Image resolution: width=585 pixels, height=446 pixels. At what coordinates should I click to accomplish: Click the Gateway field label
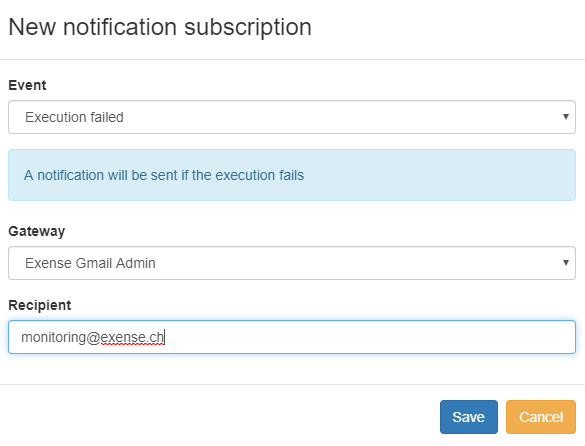37,231
